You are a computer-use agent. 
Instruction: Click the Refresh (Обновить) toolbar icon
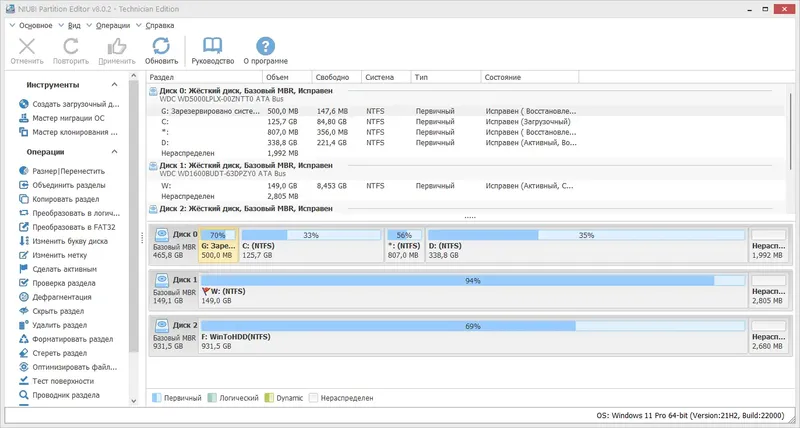161,46
